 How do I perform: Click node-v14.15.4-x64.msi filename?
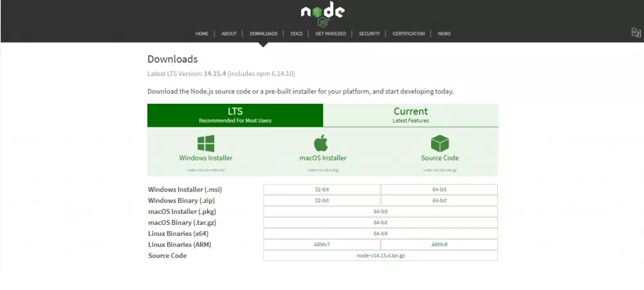206,170
